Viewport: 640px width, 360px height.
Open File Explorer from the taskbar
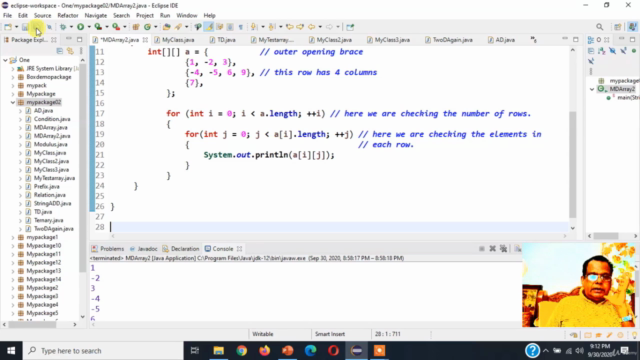[219, 351]
